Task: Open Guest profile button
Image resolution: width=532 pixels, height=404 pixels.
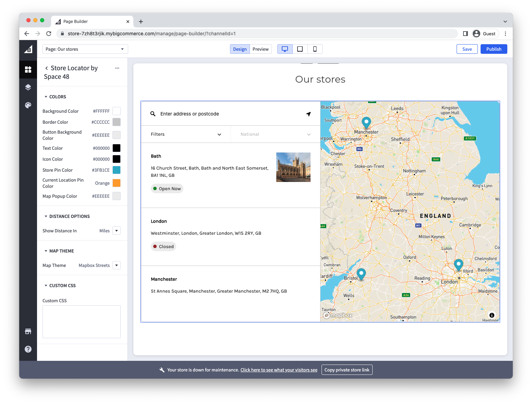Action: coord(484,34)
